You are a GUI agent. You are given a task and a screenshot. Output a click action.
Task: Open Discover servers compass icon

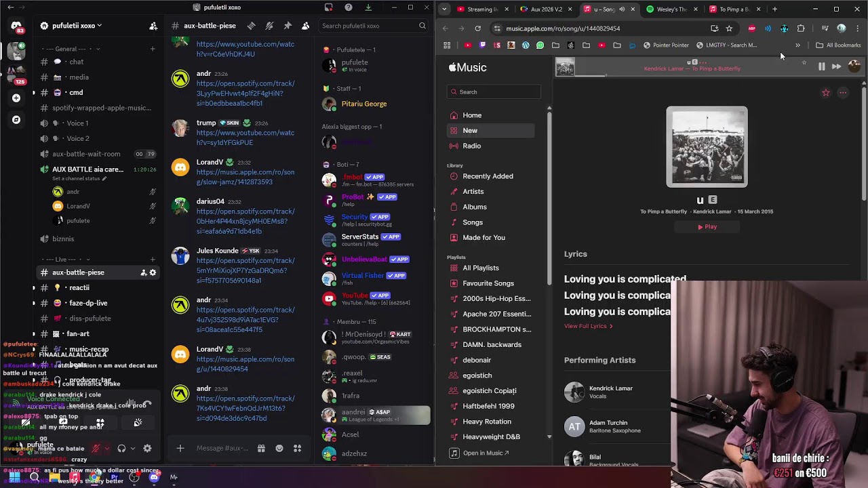(x=16, y=120)
